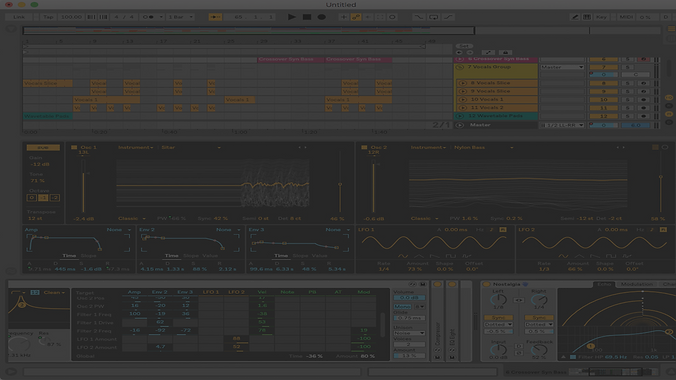
Task: Toggle the Sub oscillator on
Action: [43, 148]
